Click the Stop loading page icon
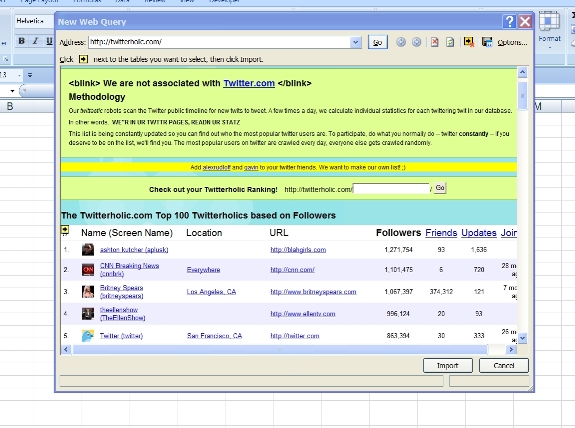This screenshot has height=428, width=575. pyautogui.click(x=435, y=42)
